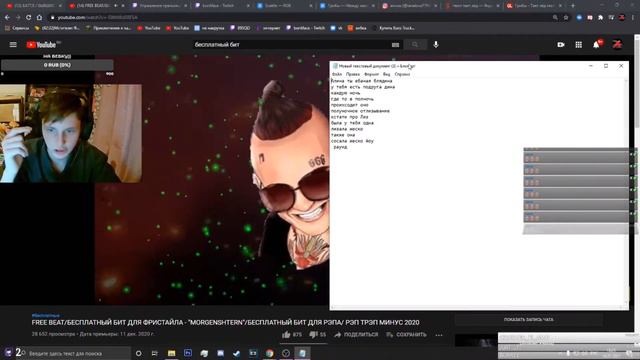The image size is (640, 360).
Task: Open the YouTube account avatar menu
Action: [617, 44]
